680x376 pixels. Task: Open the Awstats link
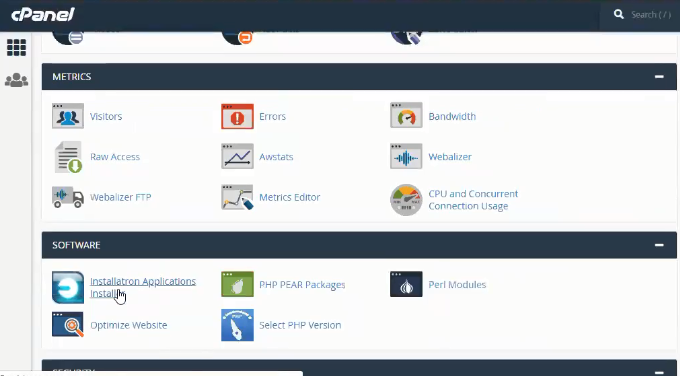(276, 157)
